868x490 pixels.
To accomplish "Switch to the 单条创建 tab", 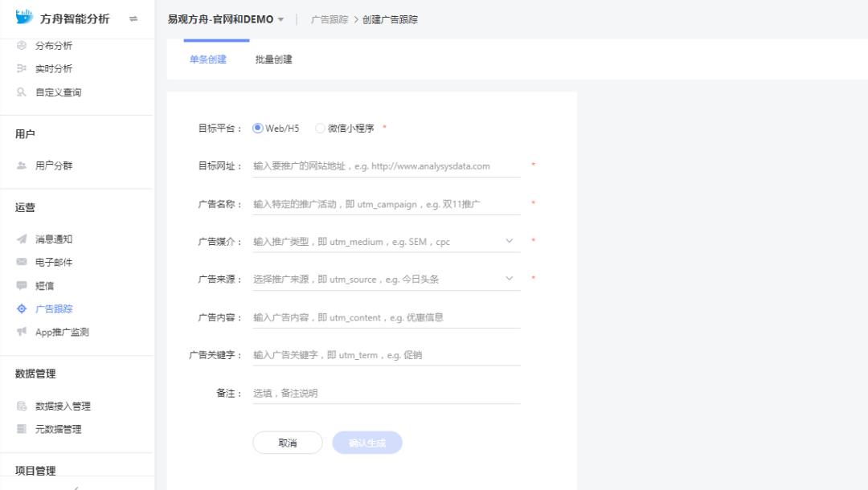I will (208, 59).
